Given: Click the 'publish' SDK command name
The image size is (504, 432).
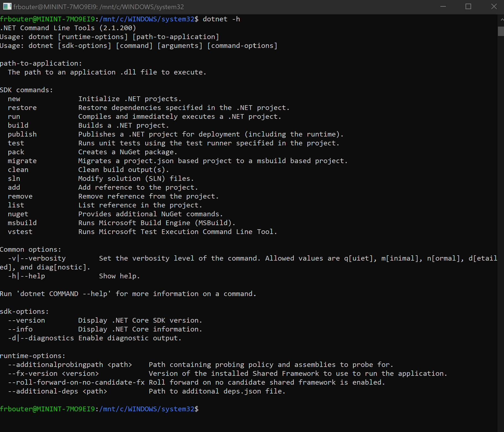Looking at the screenshot, I should coord(22,134).
